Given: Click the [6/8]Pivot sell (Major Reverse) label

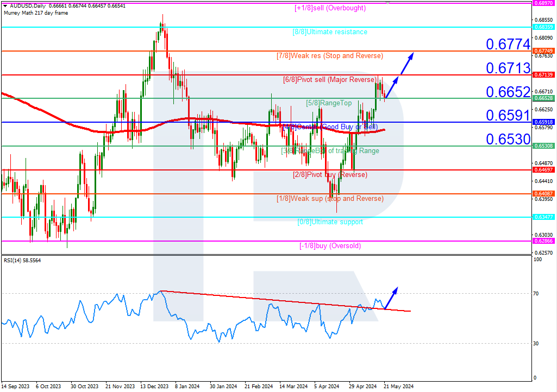Looking at the screenshot, I should (x=330, y=79).
